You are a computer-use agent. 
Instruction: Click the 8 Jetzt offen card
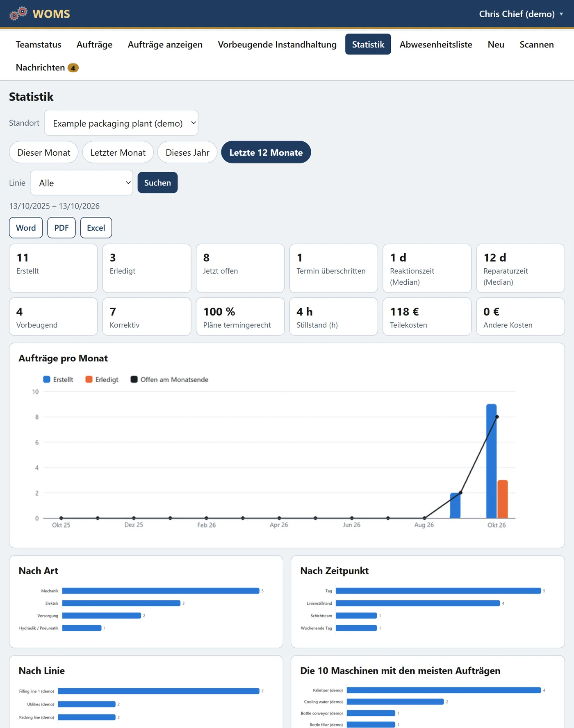pyautogui.click(x=240, y=268)
